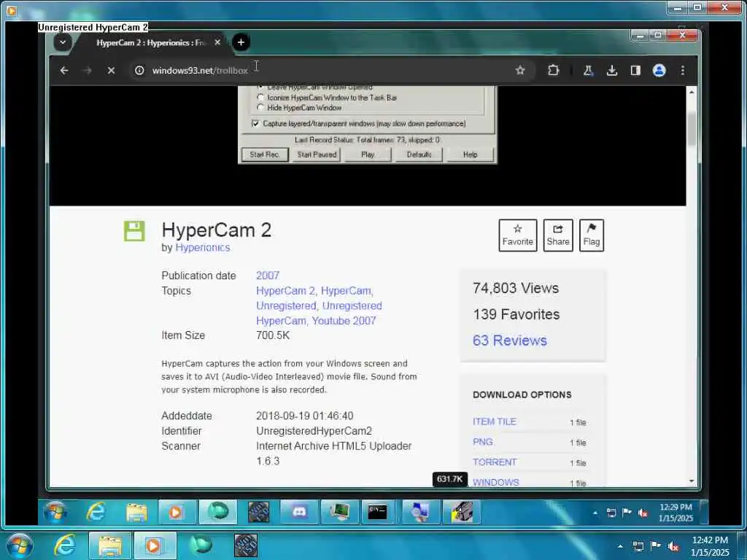Show hidden icons arrow in bottom system tray

click(620, 546)
